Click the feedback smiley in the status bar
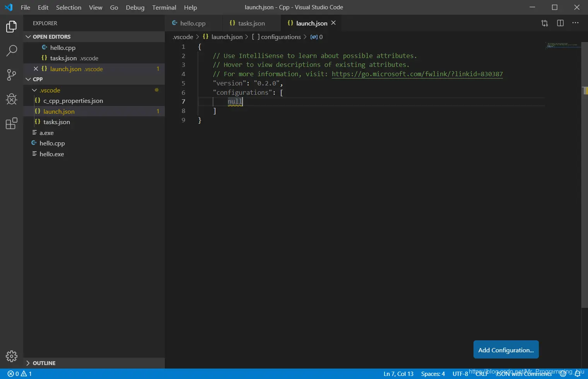The image size is (588, 379). pyautogui.click(x=563, y=374)
